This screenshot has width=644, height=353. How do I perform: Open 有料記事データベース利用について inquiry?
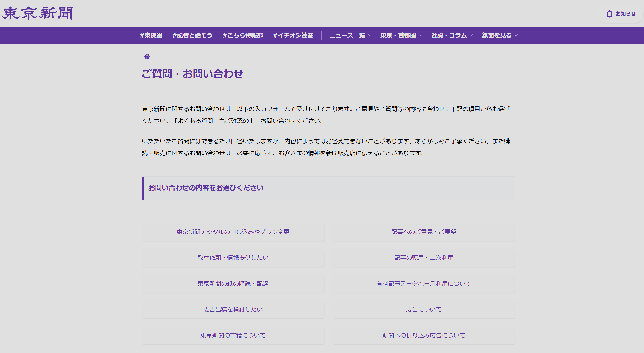pos(424,284)
